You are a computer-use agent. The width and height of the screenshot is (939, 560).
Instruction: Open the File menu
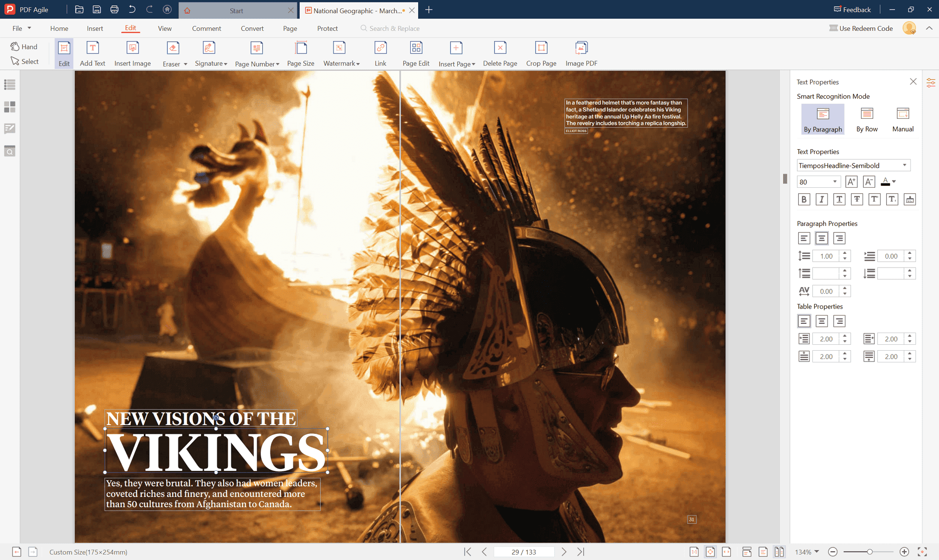coord(22,28)
